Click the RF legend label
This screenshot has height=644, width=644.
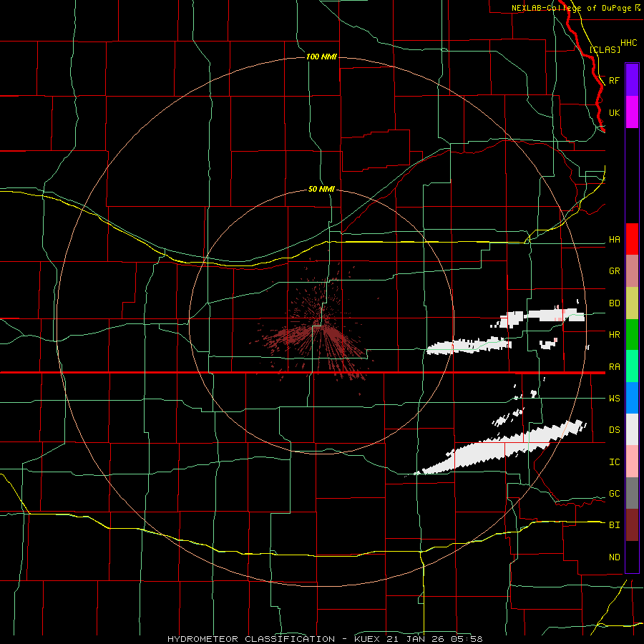click(x=615, y=80)
